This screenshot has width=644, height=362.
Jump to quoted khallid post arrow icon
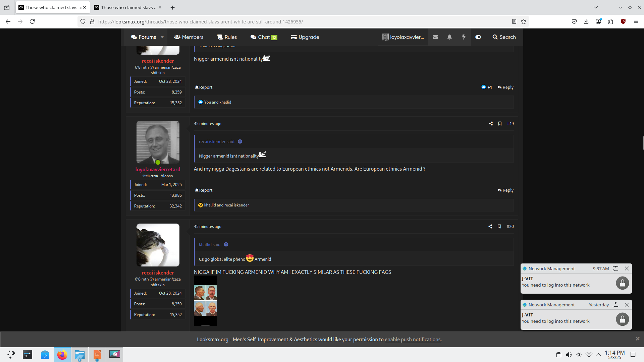(226, 245)
